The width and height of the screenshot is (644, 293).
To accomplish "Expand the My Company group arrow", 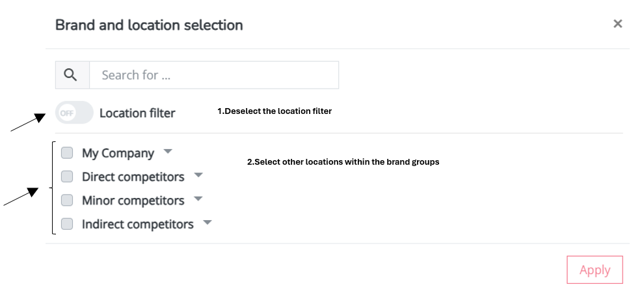I will click(168, 152).
